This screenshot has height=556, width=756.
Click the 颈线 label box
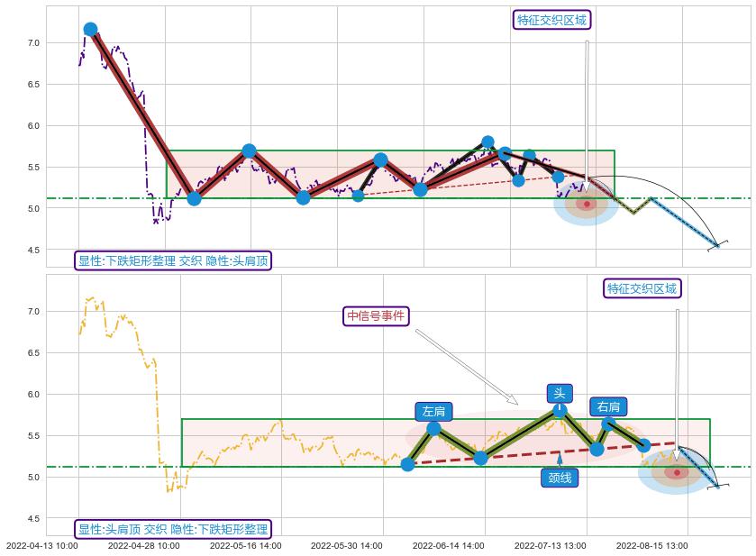click(x=560, y=478)
